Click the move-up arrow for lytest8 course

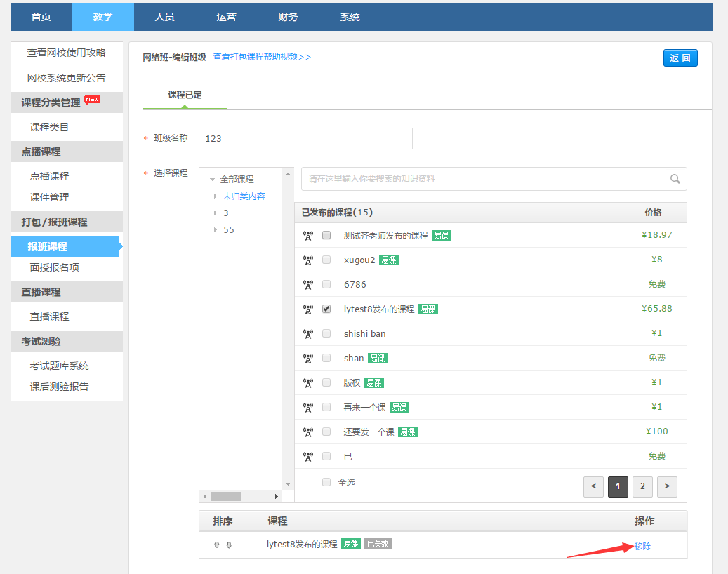pyautogui.click(x=217, y=545)
